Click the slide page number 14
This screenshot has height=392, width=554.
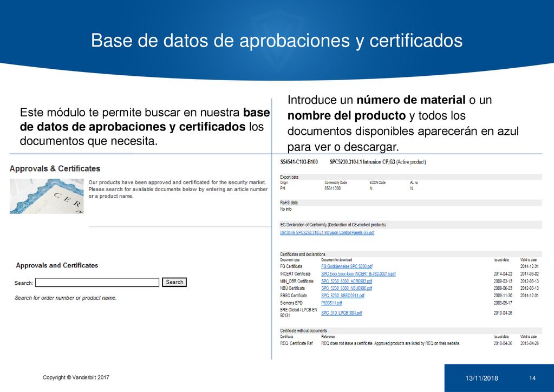tap(532, 378)
